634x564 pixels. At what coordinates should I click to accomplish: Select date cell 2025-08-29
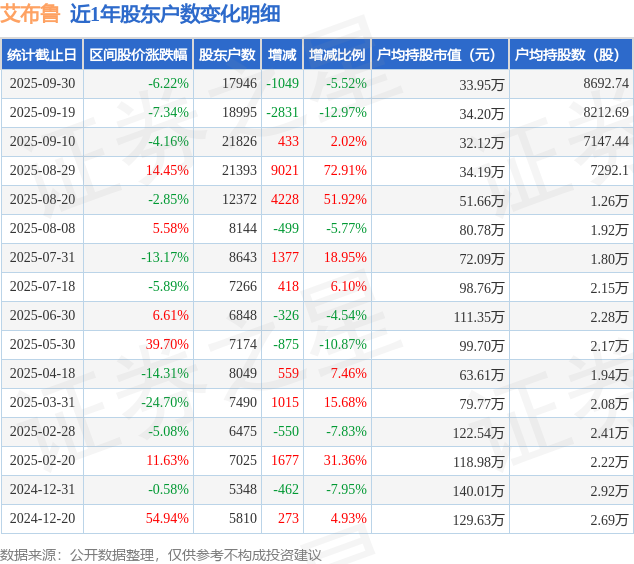(42, 170)
